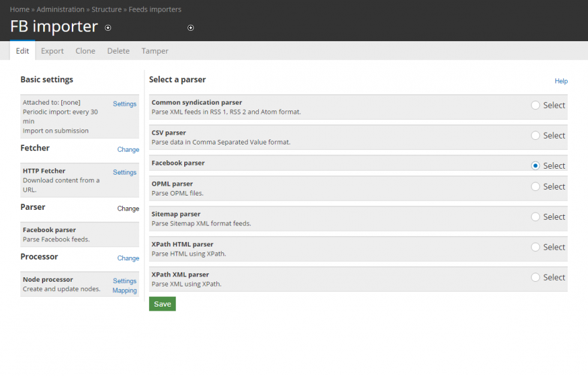Open Settings for HTTP Fetcher

125,172
